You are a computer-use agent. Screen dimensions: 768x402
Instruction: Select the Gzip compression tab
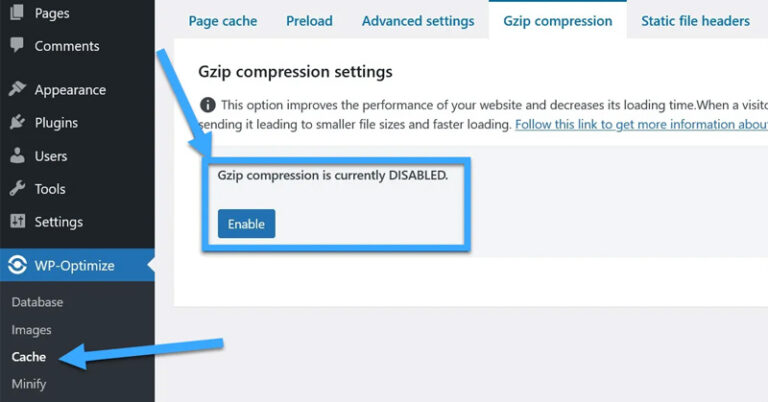[557, 21]
